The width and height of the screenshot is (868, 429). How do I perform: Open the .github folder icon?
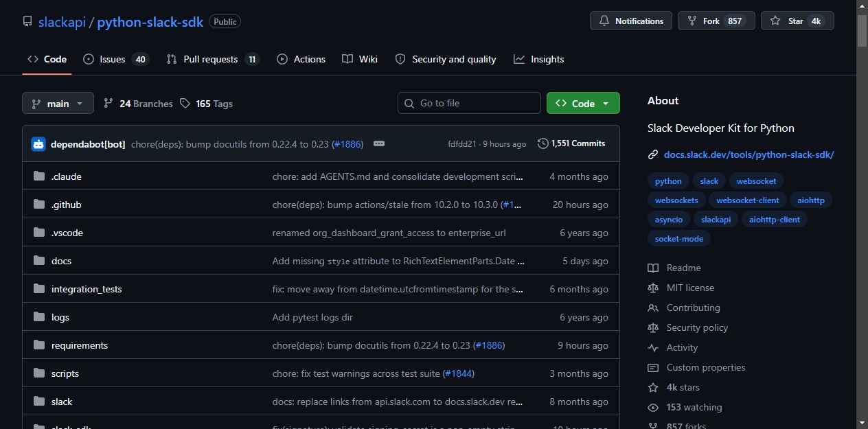pos(38,205)
